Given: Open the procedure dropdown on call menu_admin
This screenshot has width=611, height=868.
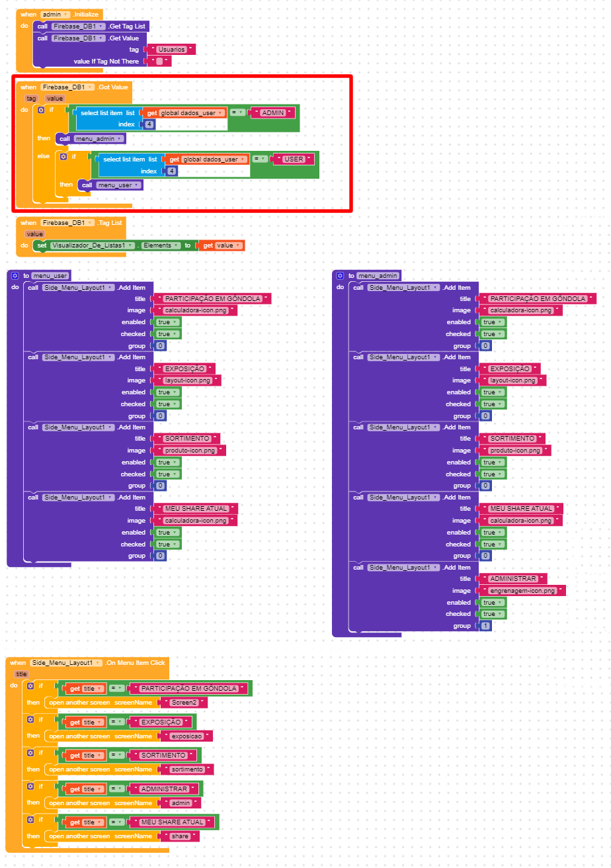Looking at the screenshot, I should pyautogui.click(x=99, y=139).
